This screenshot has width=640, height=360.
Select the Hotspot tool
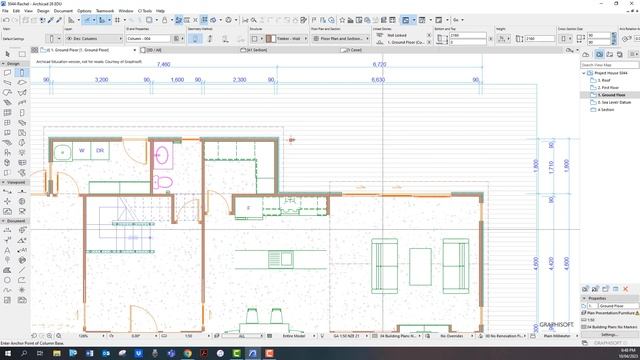[22, 290]
